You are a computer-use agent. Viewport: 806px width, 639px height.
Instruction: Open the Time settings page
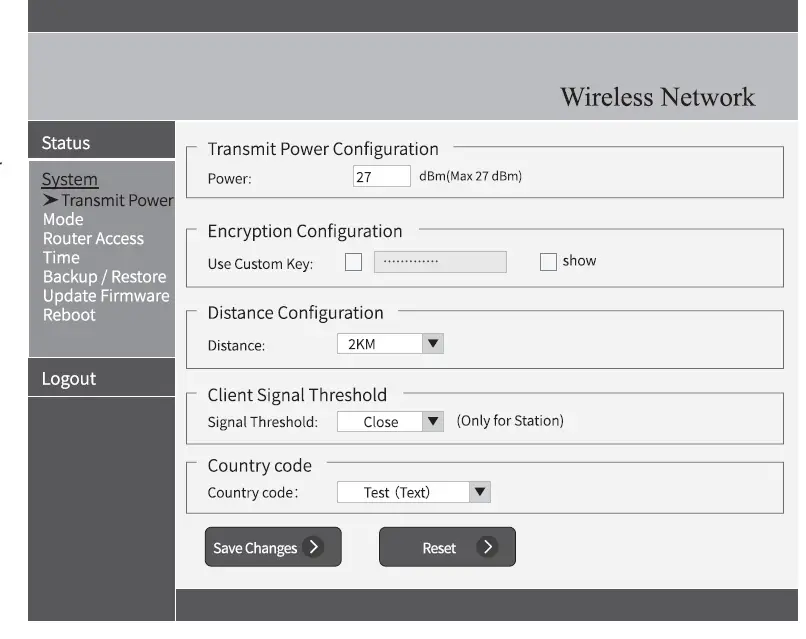click(61, 258)
